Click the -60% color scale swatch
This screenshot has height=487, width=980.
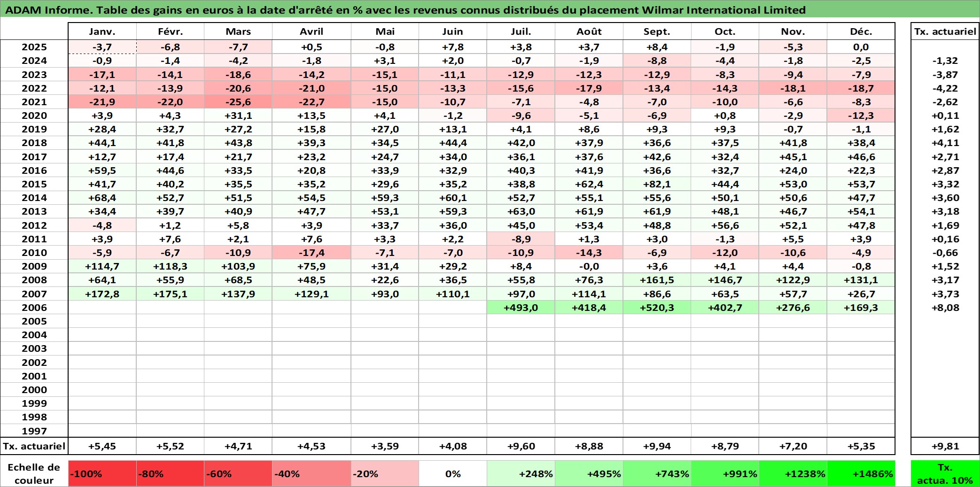click(x=238, y=473)
